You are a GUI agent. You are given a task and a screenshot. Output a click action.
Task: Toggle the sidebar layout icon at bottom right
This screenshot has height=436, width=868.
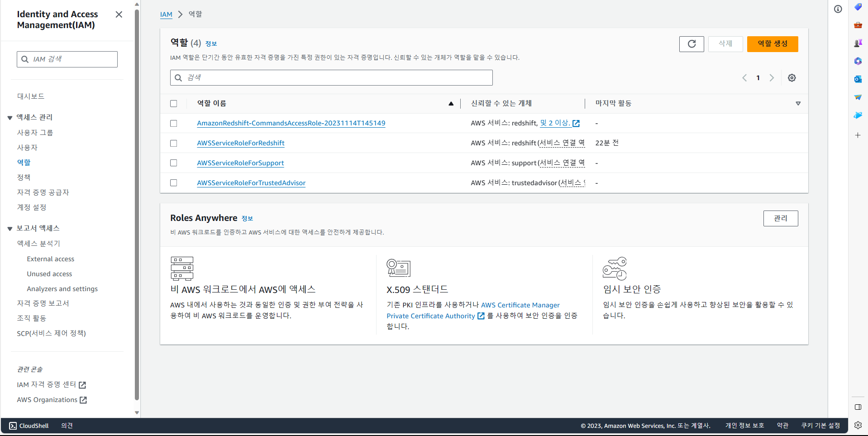click(858, 407)
